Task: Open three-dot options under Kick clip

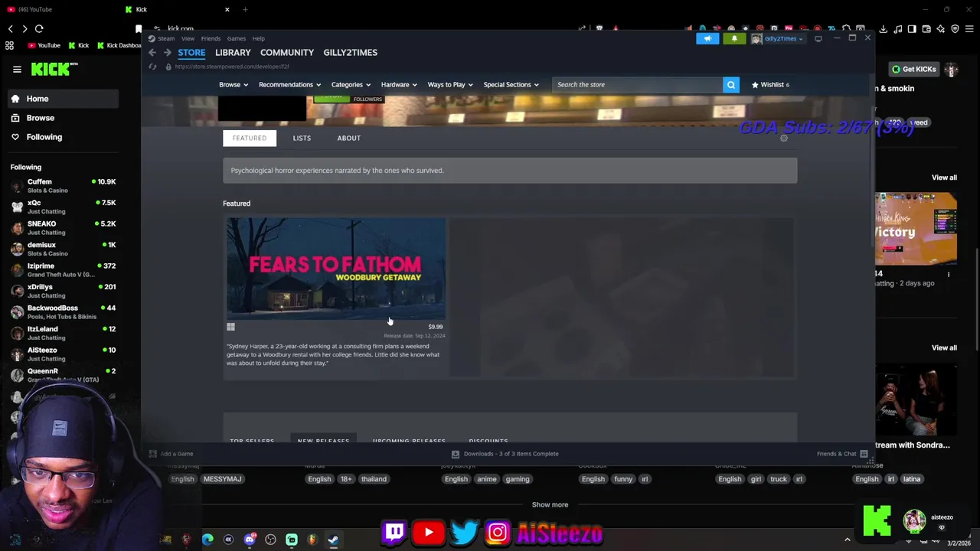Action: [949, 274]
